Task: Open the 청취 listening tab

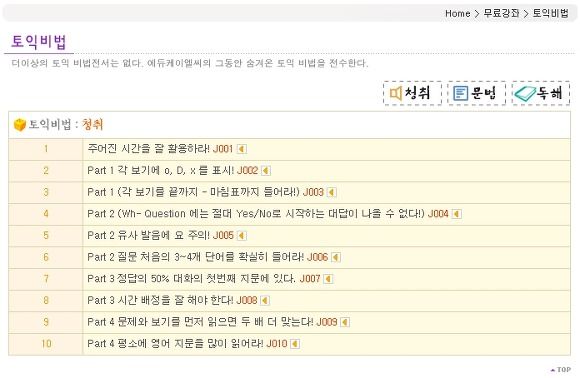Action: [412, 93]
